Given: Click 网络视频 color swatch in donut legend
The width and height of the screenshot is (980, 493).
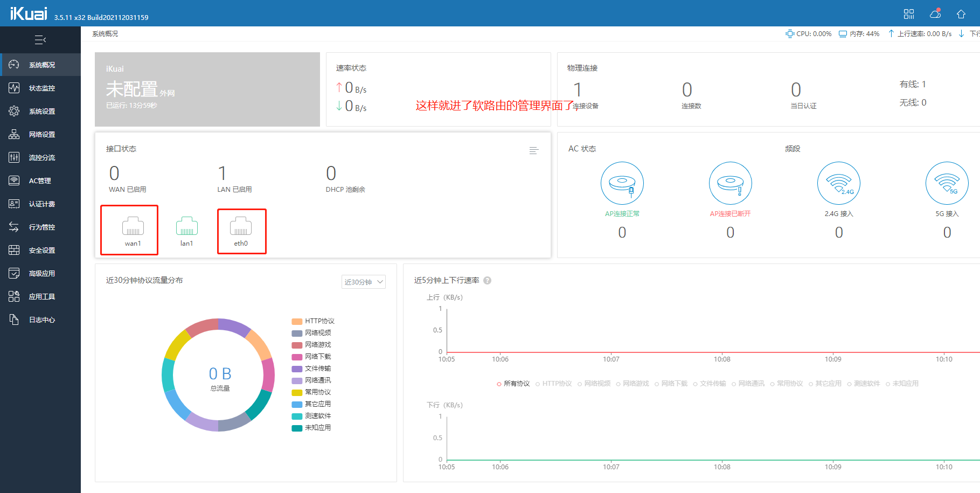Looking at the screenshot, I should click(x=297, y=333).
